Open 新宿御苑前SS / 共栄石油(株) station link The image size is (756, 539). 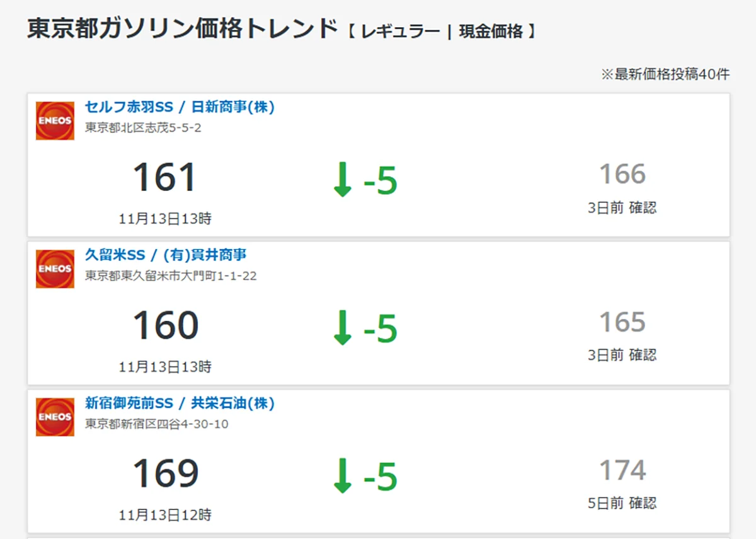pyautogui.click(x=180, y=403)
